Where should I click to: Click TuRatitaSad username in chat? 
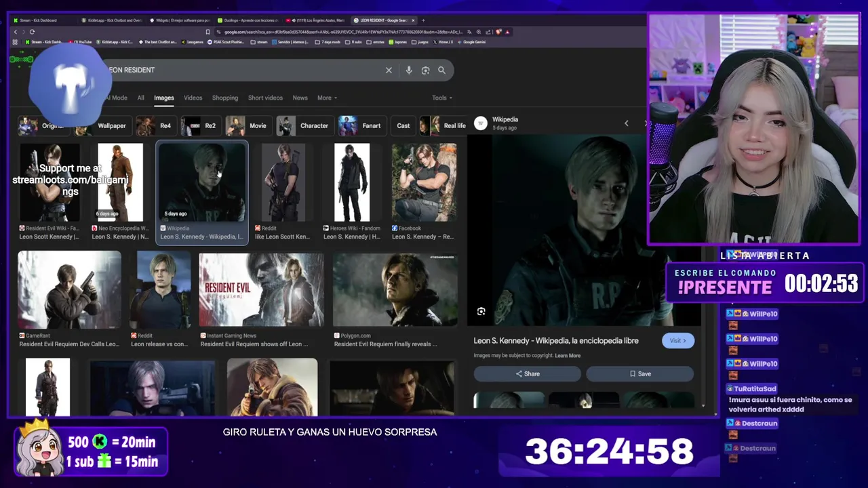755,389
